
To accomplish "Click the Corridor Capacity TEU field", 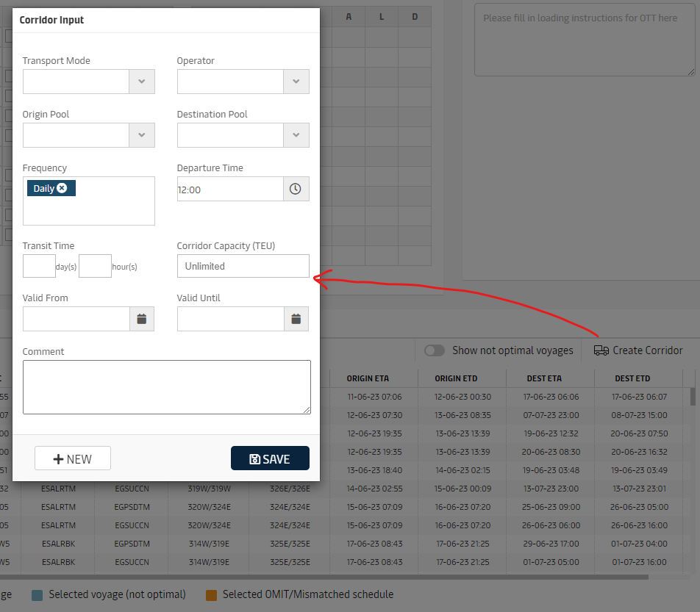I will (x=243, y=266).
